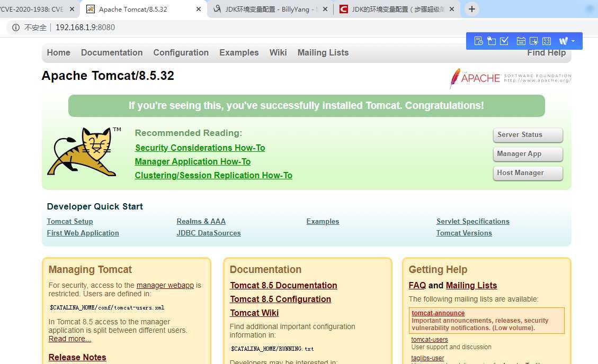Click the document with clock icon in blue toolbar

[478, 41]
